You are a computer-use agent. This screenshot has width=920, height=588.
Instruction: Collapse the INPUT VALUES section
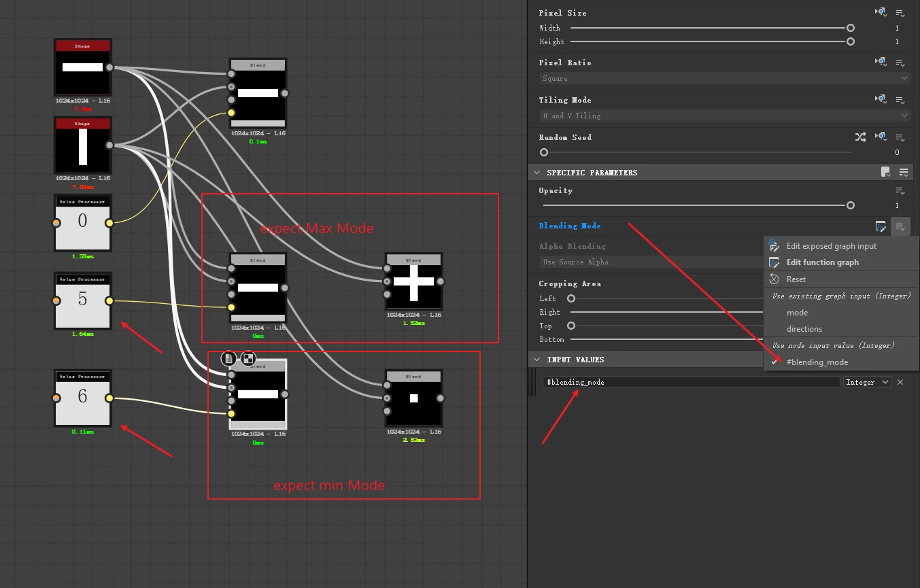pos(536,360)
